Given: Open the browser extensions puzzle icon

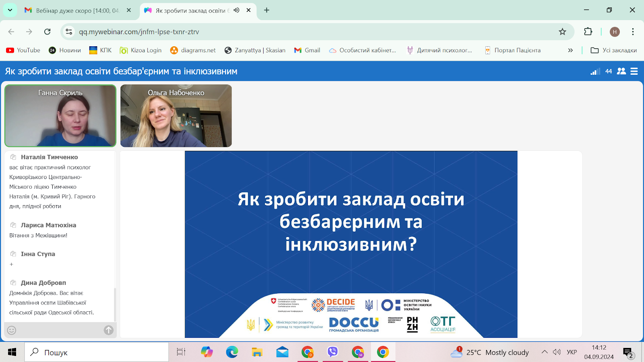Looking at the screenshot, I should click(588, 32).
